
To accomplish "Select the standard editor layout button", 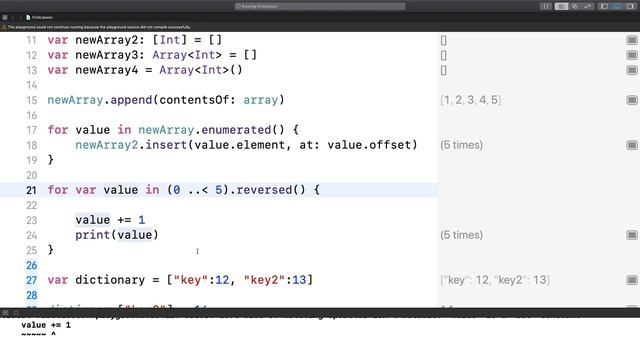I will point(561,6).
